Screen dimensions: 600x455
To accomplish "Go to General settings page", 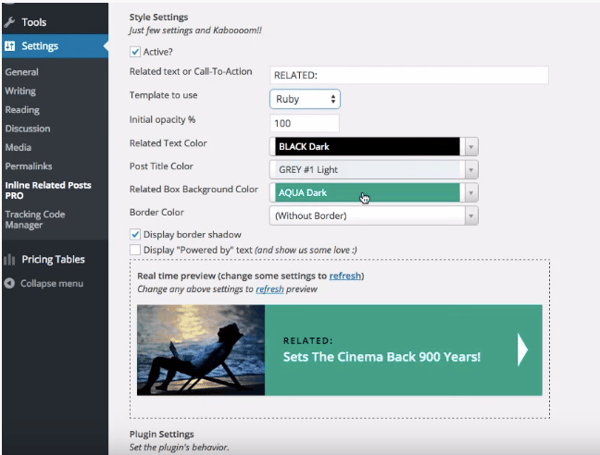I will pos(21,73).
